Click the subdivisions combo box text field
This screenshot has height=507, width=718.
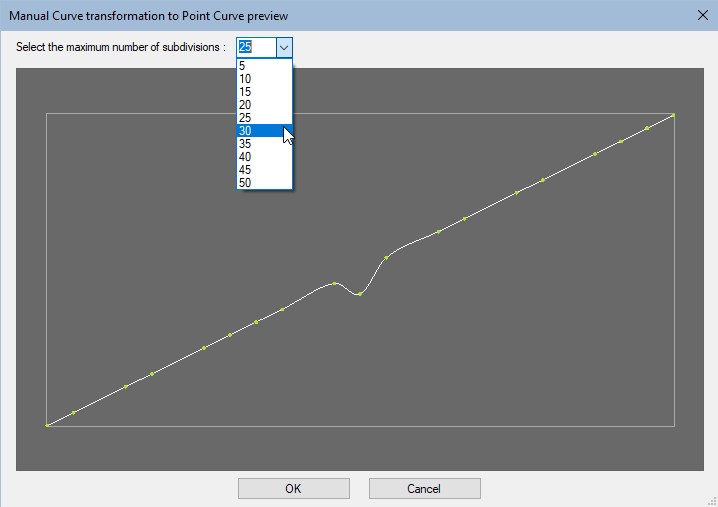tap(255, 47)
